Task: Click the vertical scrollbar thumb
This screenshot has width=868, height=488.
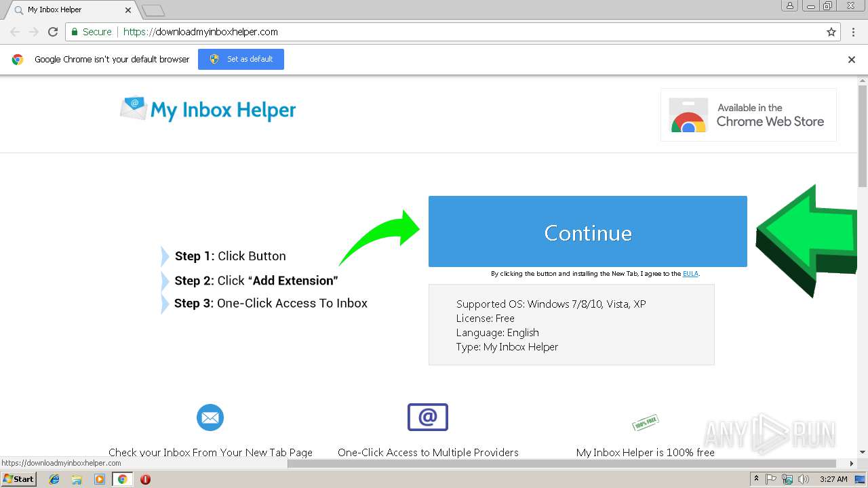Action: [x=863, y=136]
